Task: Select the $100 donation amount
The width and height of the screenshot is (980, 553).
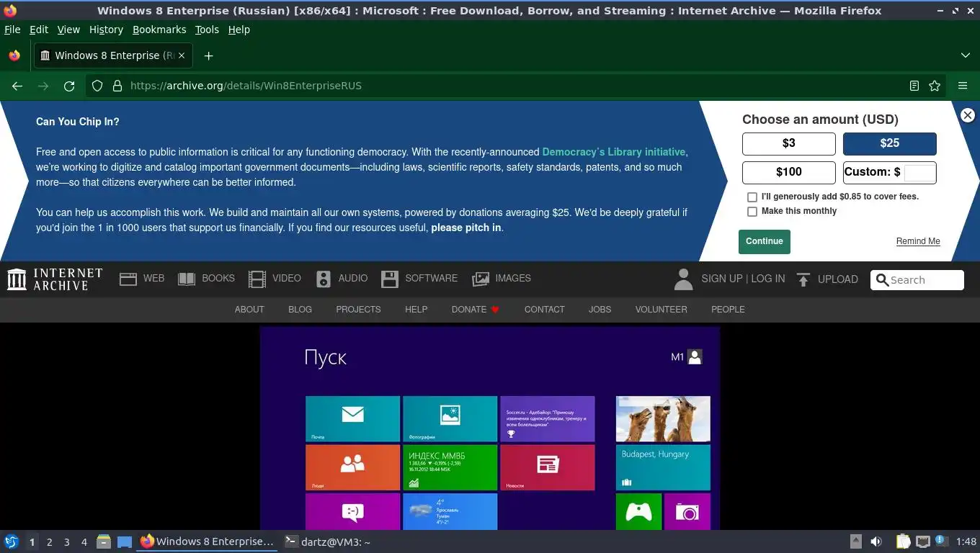Action: (789, 172)
